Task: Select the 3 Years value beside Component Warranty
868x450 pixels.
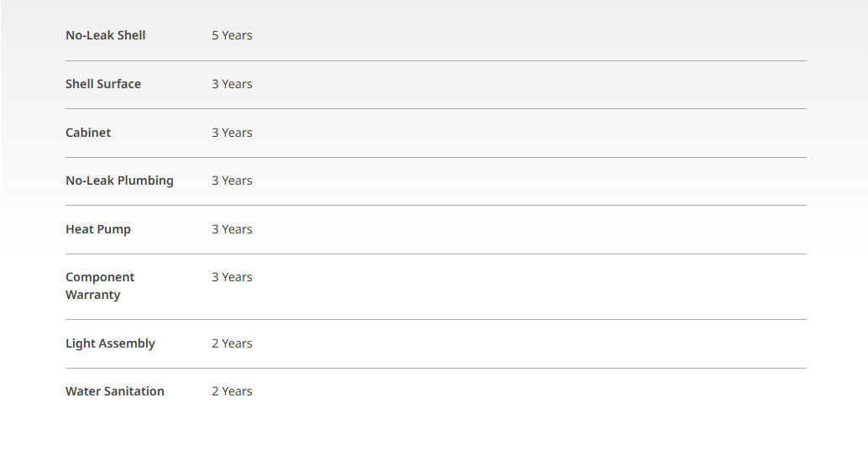Action: point(232,277)
